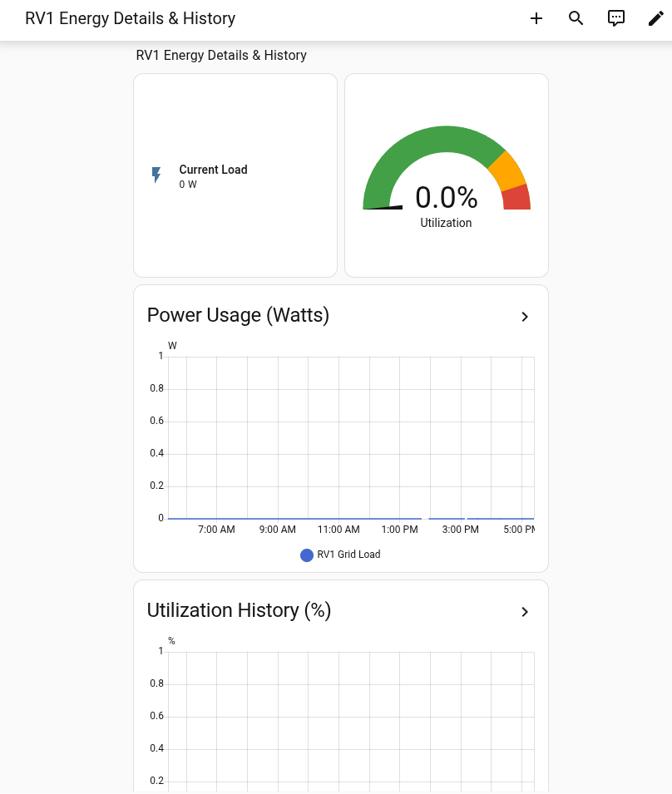Open the 0.0% Utilization gauge value
Image resolution: width=672 pixels, height=794 pixels.
click(x=446, y=198)
